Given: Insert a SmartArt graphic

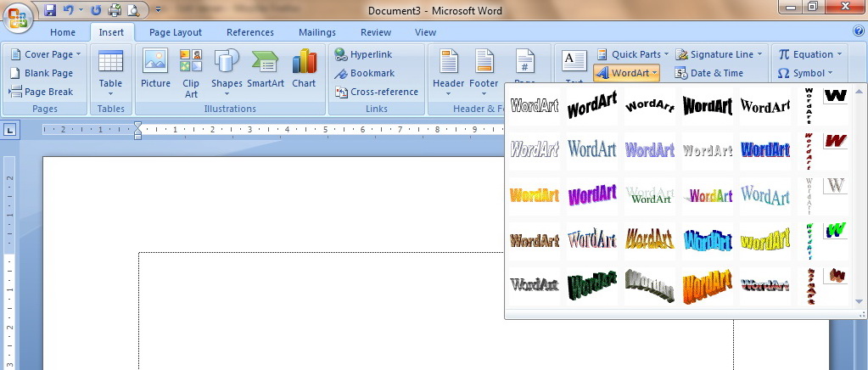Looking at the screenshot, I should point(266,69).
